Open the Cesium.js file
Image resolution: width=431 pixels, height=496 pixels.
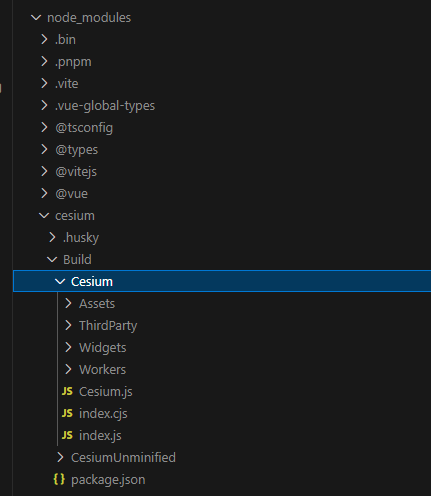pos(106,392)
